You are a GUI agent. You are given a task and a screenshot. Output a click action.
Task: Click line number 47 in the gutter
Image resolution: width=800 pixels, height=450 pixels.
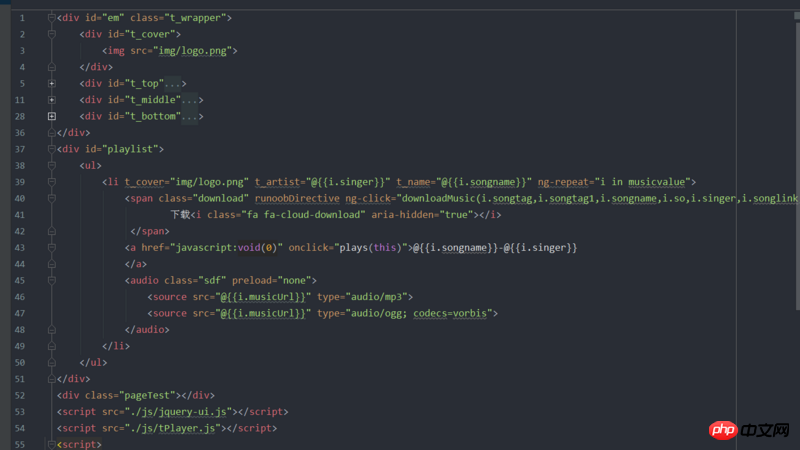point(19,313)
